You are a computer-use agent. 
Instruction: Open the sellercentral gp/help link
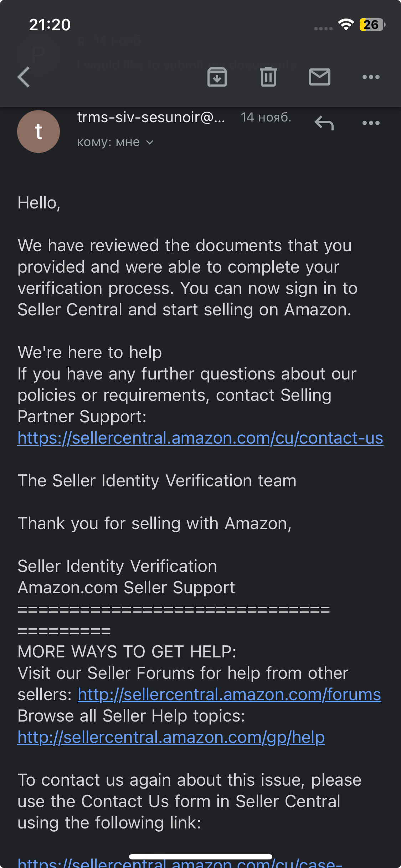pyautogui.click(x=171, y=737)
